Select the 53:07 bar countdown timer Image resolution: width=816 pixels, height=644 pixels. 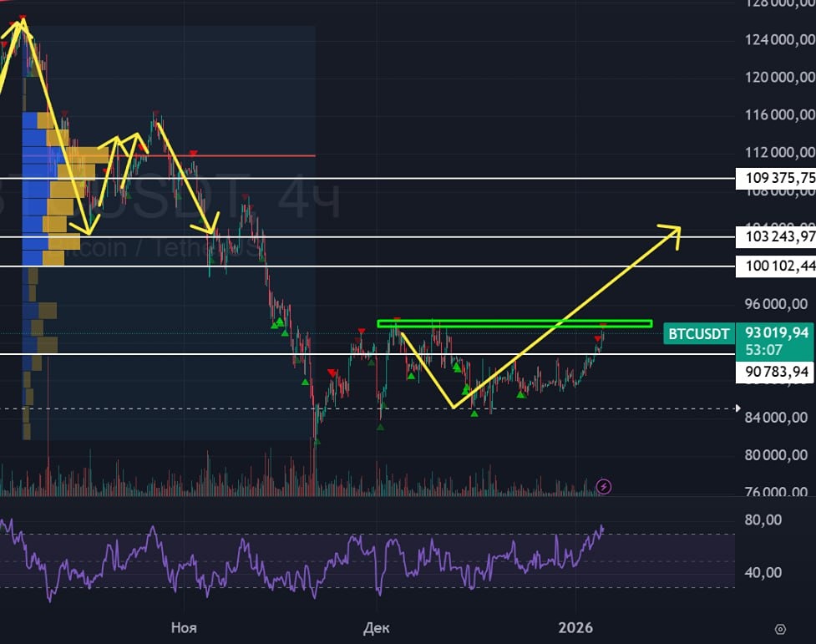[763, 350]
